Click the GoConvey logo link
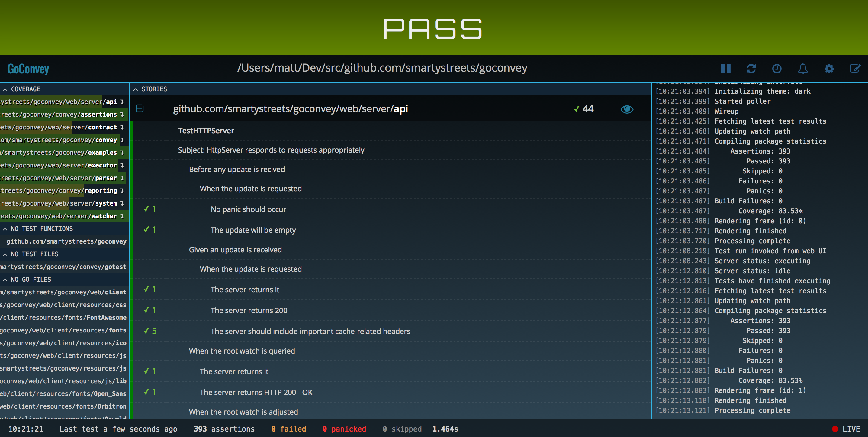The image size is (868, 437). [28, 69]
